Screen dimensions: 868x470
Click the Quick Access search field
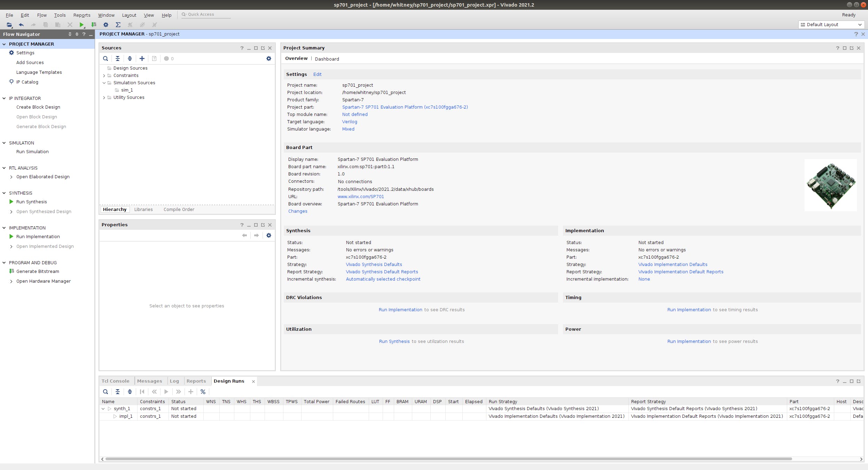[x=206, y=14]
